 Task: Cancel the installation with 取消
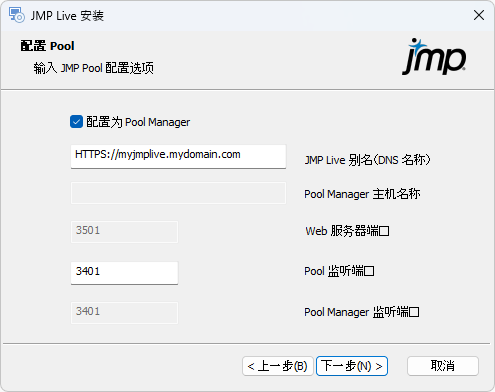click(443, 366)
